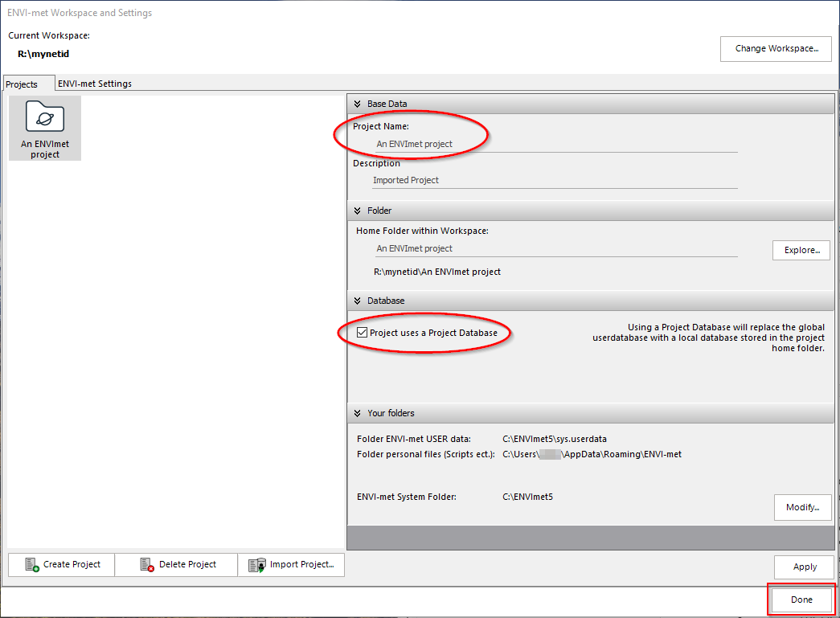Collapse the Your folders section
Image resolution: width=840 pixels, height=618 pixels.
coord(357,413)
